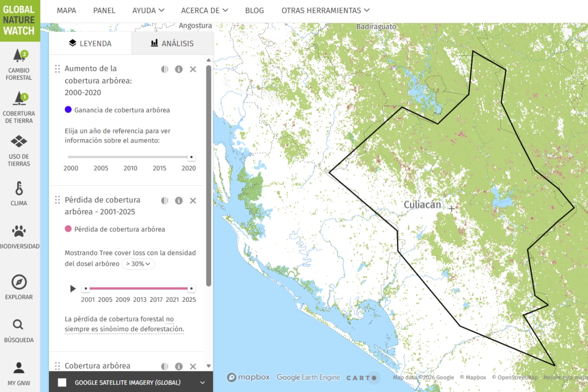Show info for Aumento de la cobertura arbórea
Screen dimensions: 588x392
[179, 69]
